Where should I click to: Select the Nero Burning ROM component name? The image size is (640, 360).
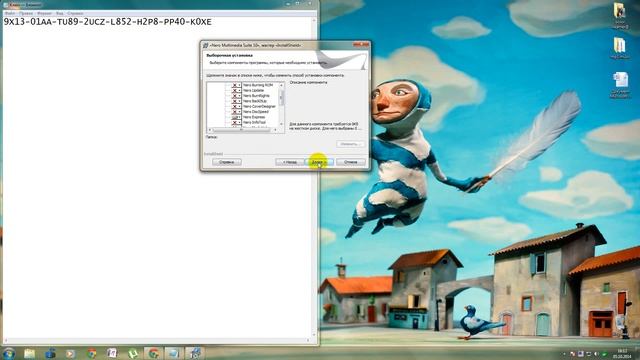[258, 85]
